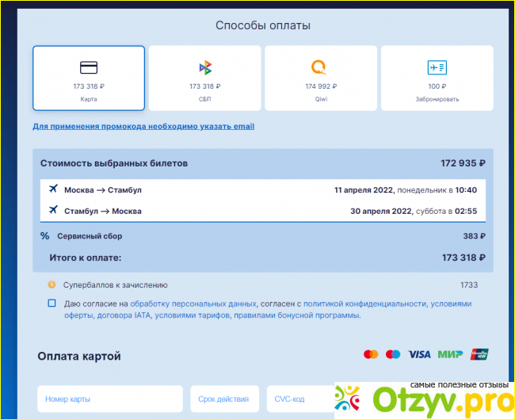Click the Visa card logo
The image size is (515, 420).
pyautogui.click(x=419, y=354)
